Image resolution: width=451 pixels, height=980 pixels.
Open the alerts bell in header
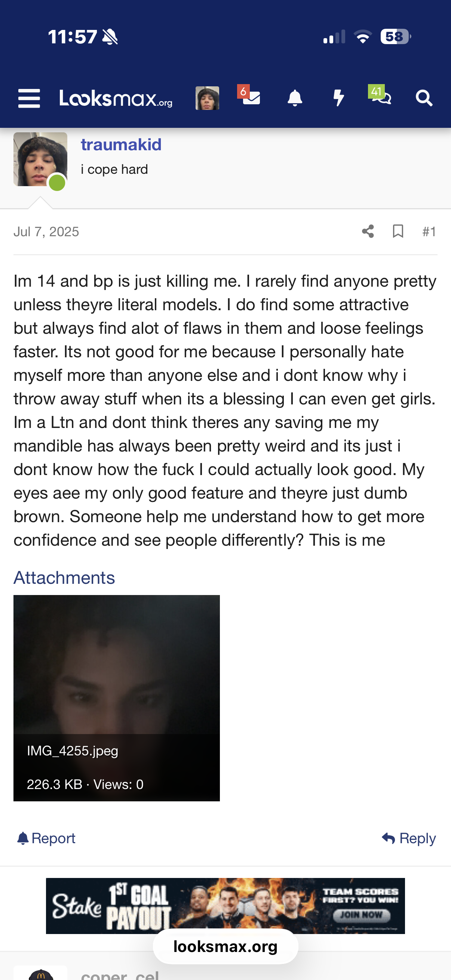[295, 98]
